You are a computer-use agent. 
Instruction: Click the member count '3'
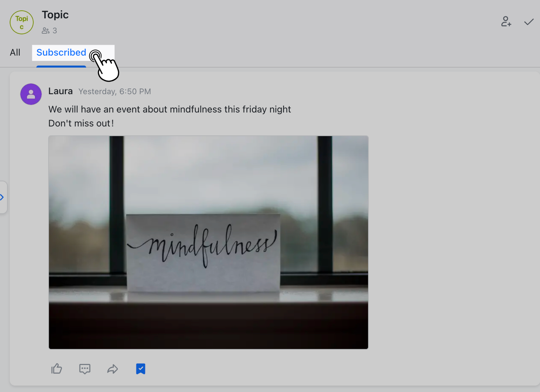point(55,30)
